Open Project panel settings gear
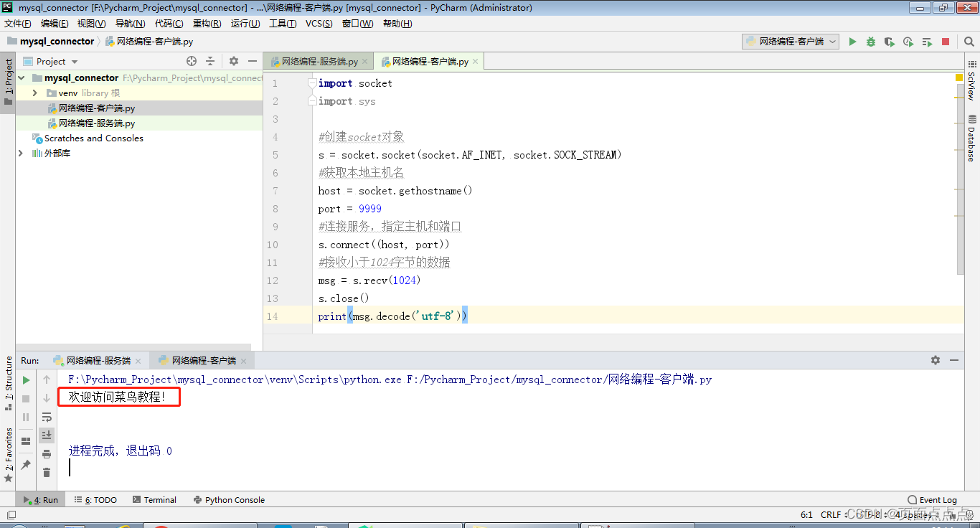Screen dimensions: 980x528 (234, 62)
